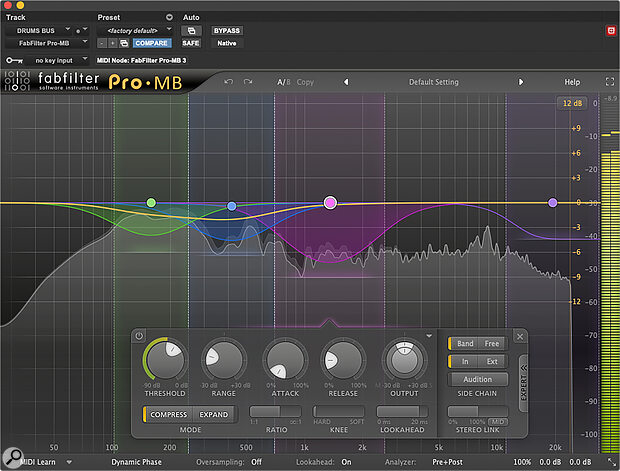Open the 12 dB display range menu

[572, 103]
